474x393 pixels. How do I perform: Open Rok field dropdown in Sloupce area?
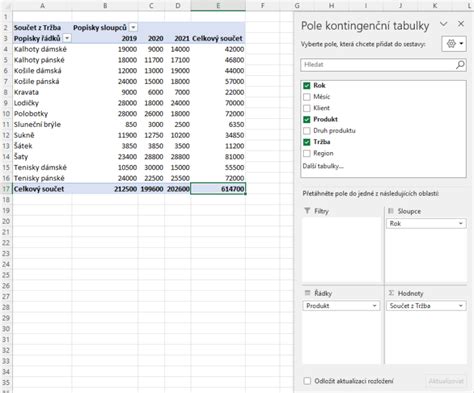pos(461,223)
